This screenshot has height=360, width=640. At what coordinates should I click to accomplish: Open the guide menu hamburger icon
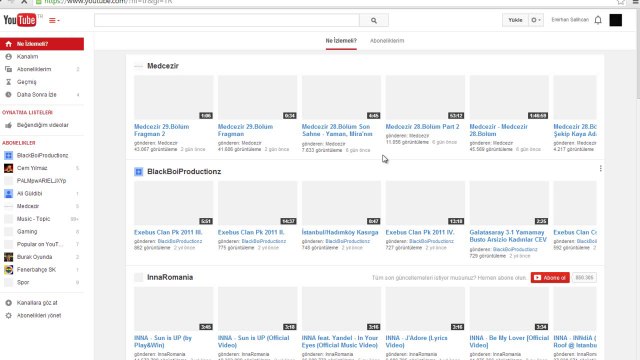tap(54, 20)
